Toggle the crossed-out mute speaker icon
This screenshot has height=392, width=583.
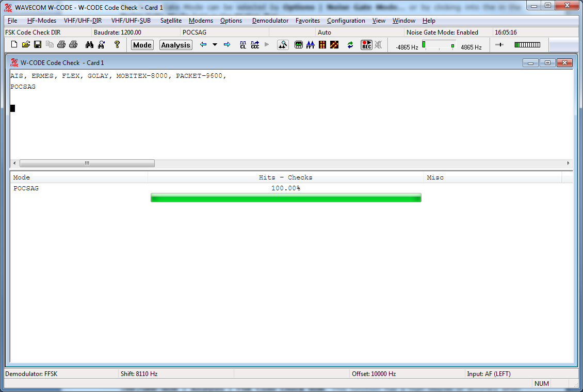[378, 45]
